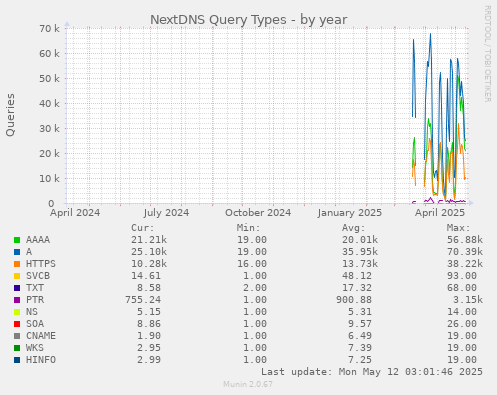
Task: Click the Last update timestamp line
Action: [372, 372]
